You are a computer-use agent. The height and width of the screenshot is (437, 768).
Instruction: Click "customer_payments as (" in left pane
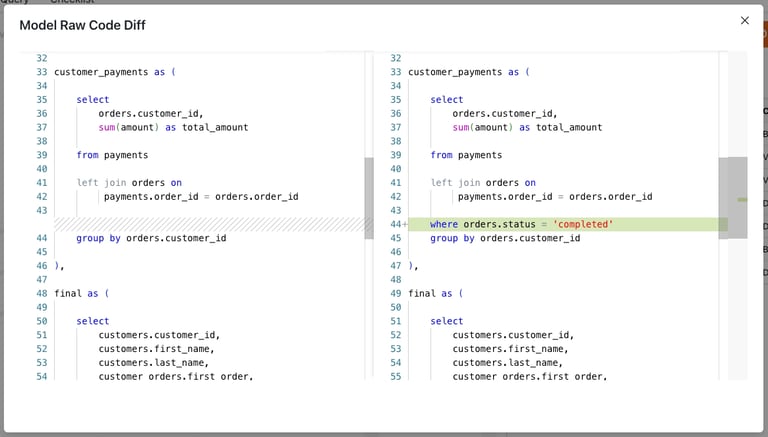coord(115,72)
